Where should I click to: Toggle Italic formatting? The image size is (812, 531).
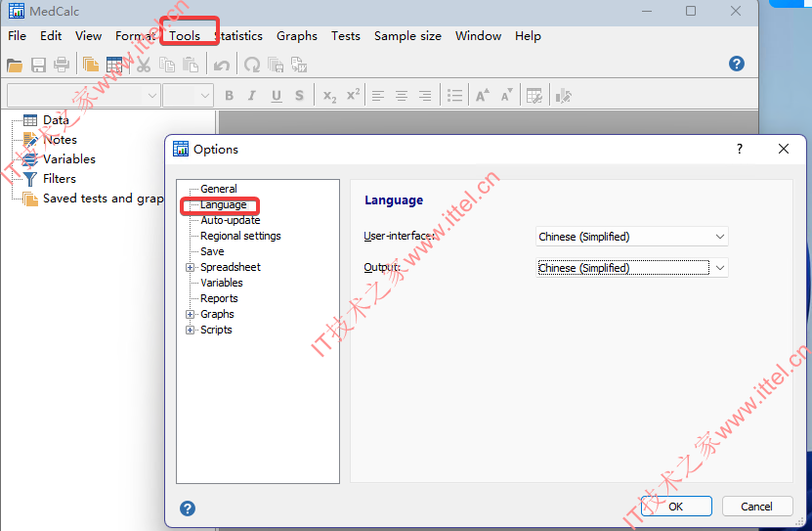(252, 96)
